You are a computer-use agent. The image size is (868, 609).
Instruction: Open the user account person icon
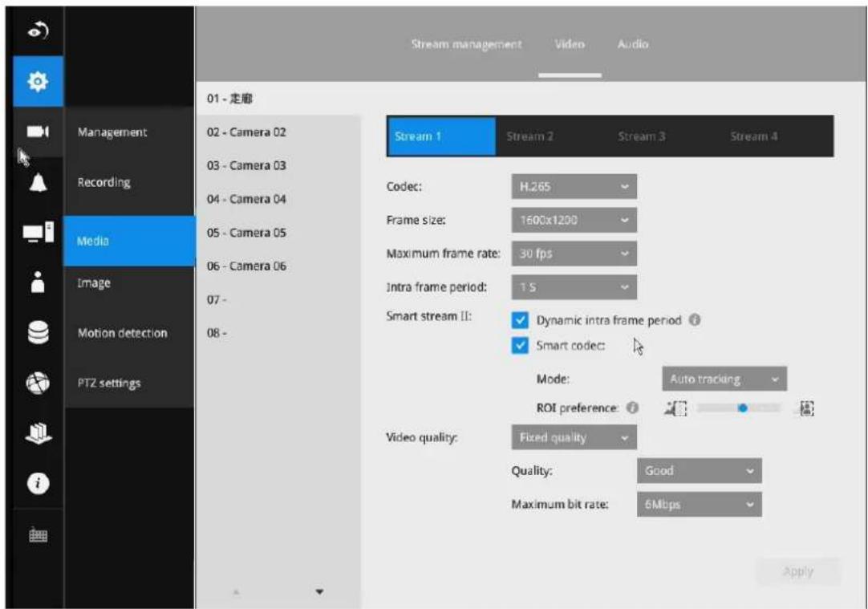[38, 282]
